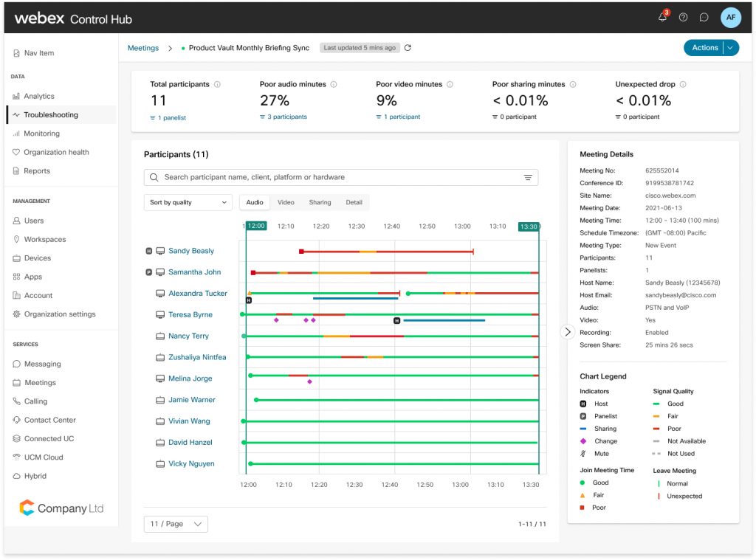756x560 pixels.
Task: Open the participant filter options
Action: pos(527,177)
